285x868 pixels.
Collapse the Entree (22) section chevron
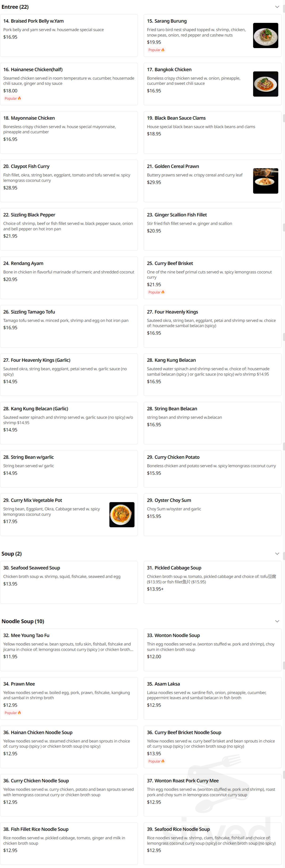click(x=277, y=7)
